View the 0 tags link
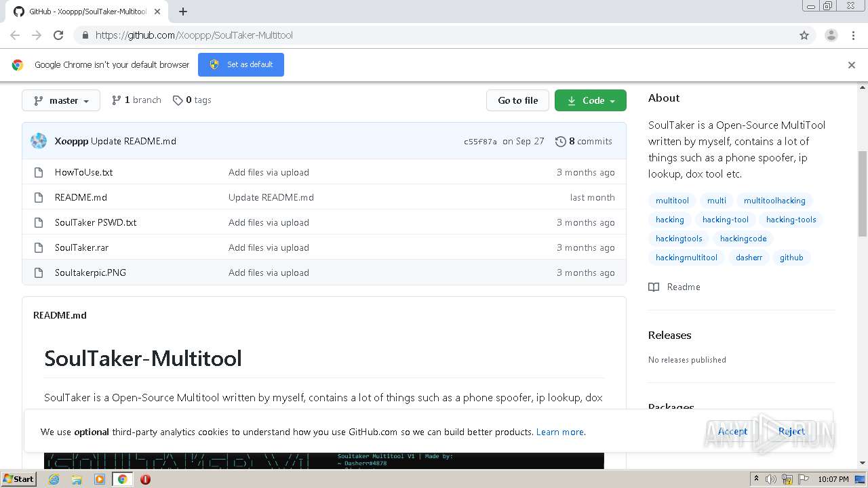 [192, 100]
